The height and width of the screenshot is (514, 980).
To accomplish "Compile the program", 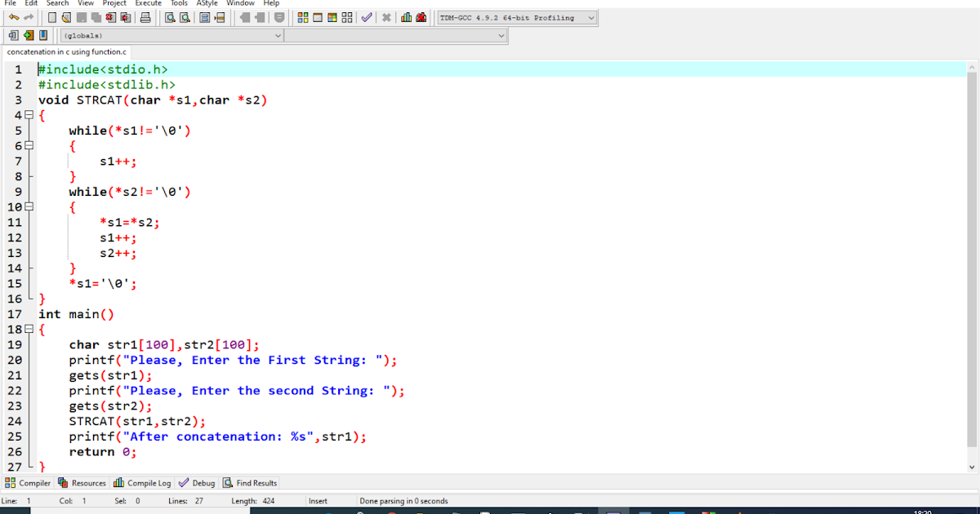I will (301, 17).
